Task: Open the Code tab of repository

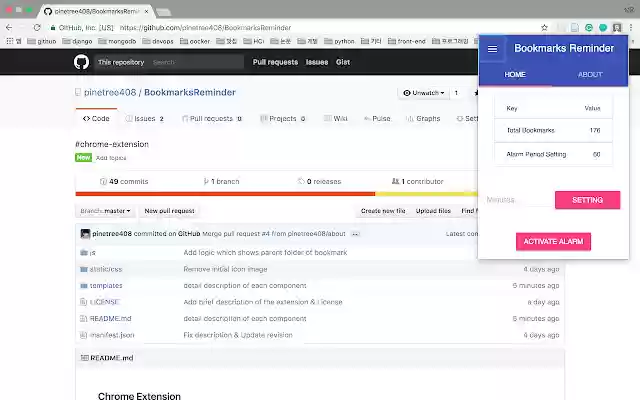Action: point(96,118)
